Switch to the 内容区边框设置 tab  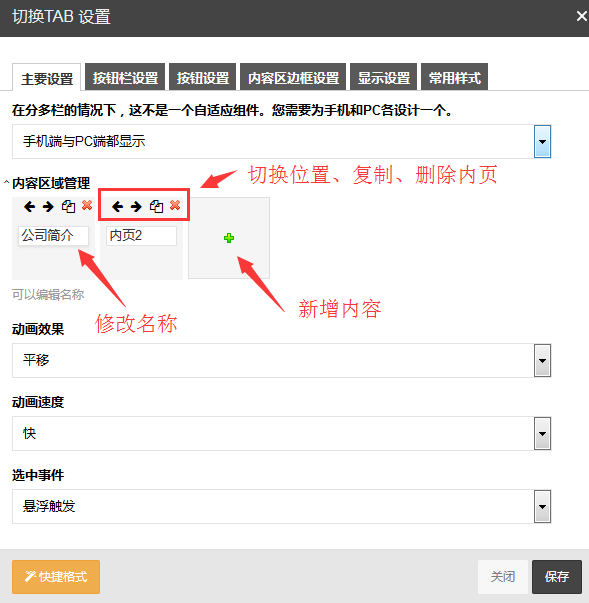pos(293,77)
